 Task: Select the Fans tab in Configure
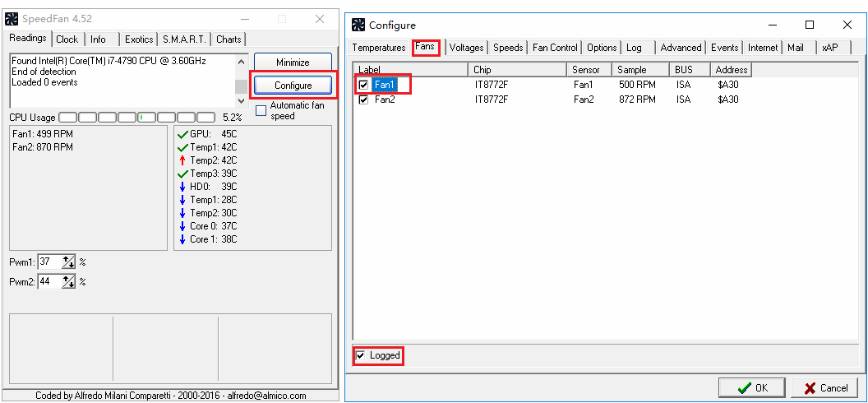425,47
